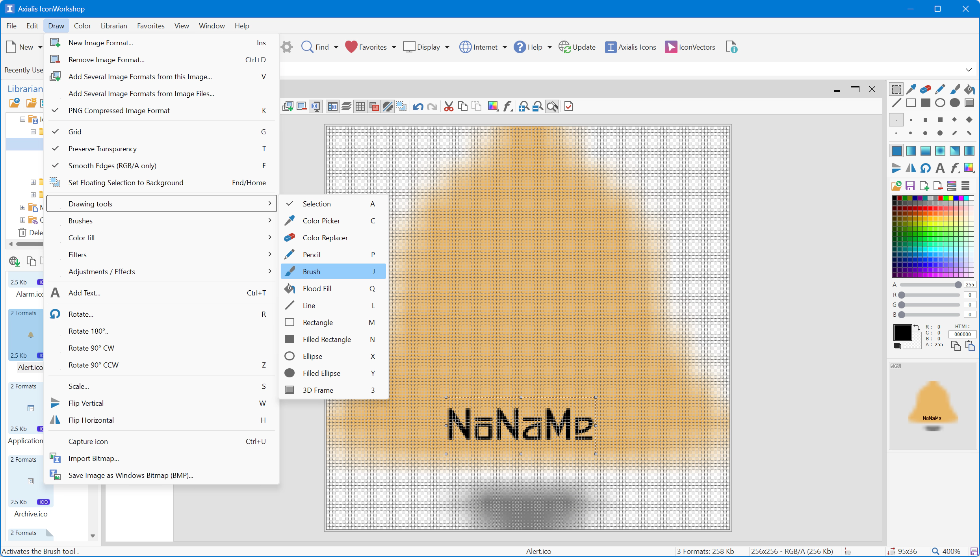
Task: Select the Filled Ellipse tool in right palette
Action: 955,103
